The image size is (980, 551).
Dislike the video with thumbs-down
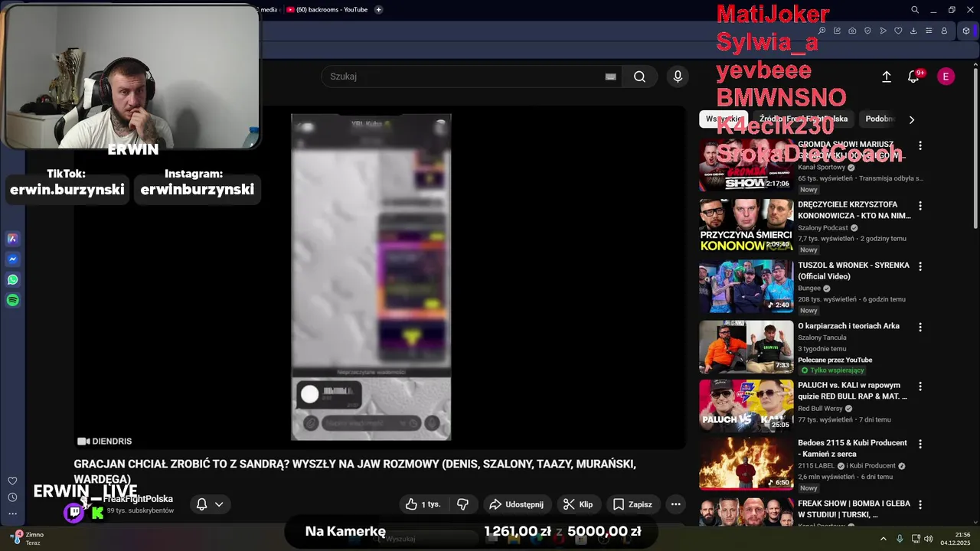point(462,504)
